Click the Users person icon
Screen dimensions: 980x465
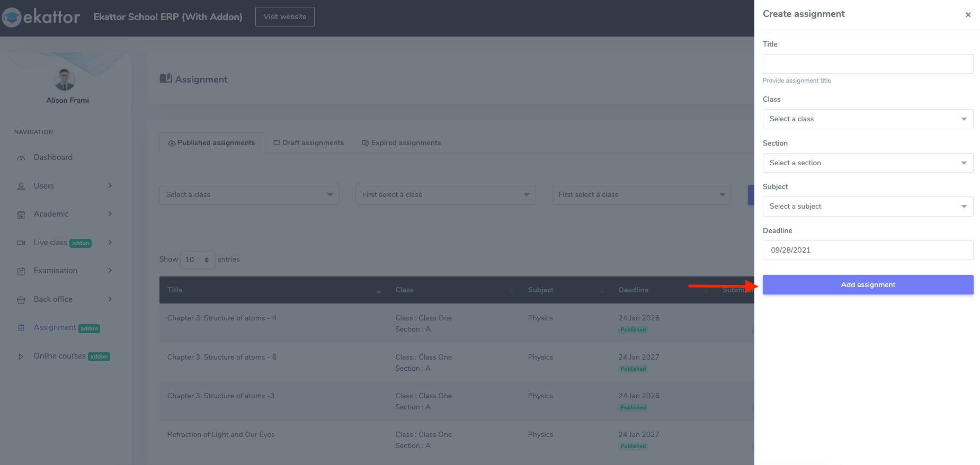pyautogui.click(x=21, y=186)
